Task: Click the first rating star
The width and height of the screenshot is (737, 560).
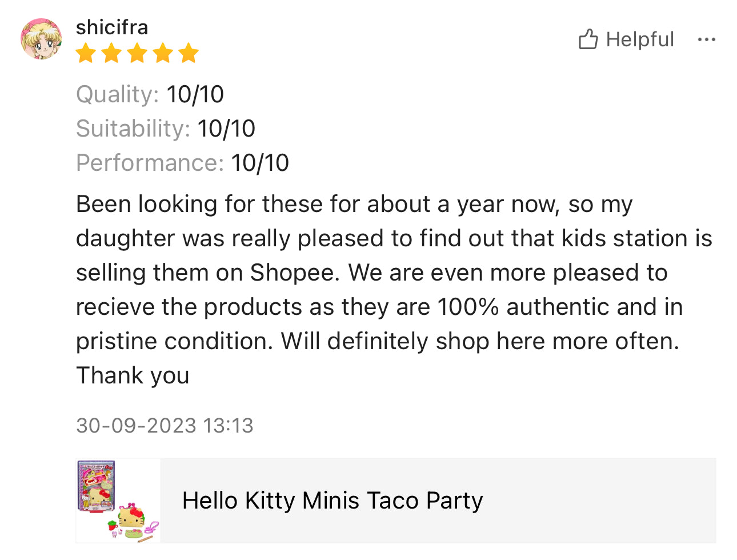Action: (86, 54)
